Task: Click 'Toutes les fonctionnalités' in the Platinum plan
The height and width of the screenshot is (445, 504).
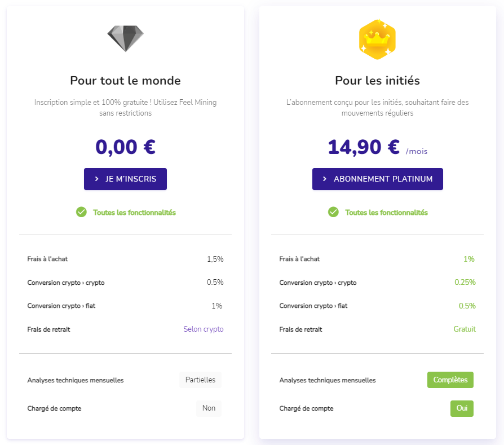Action: (x=386, y=213)
